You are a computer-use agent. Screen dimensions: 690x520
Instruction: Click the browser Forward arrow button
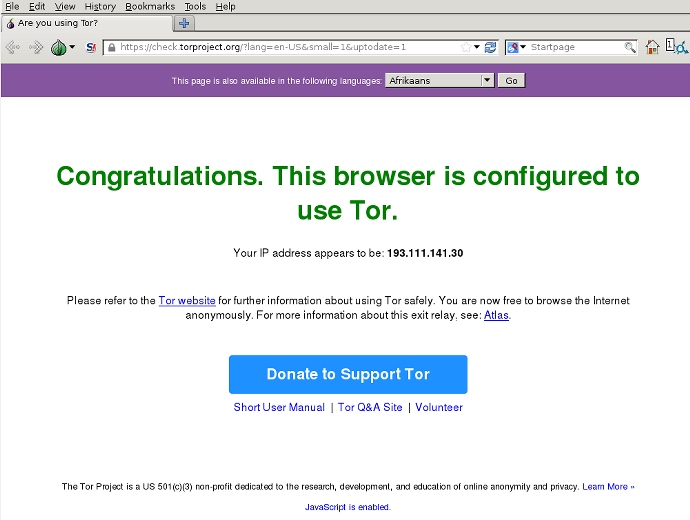tap(36, 47)
